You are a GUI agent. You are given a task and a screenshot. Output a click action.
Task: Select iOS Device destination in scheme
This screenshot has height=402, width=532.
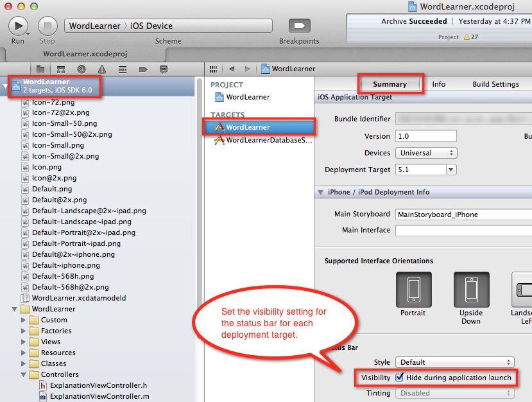[x=151, y=26]
